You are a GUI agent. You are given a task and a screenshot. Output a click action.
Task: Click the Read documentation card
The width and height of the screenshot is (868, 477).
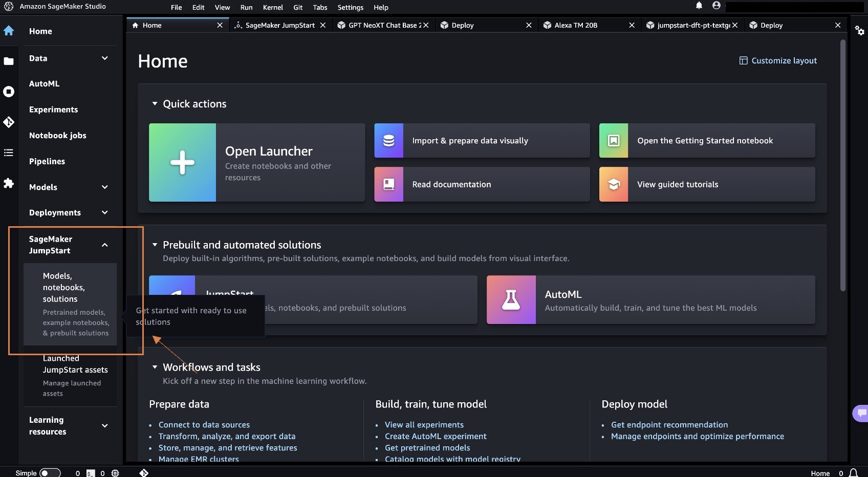pos(482,184)
